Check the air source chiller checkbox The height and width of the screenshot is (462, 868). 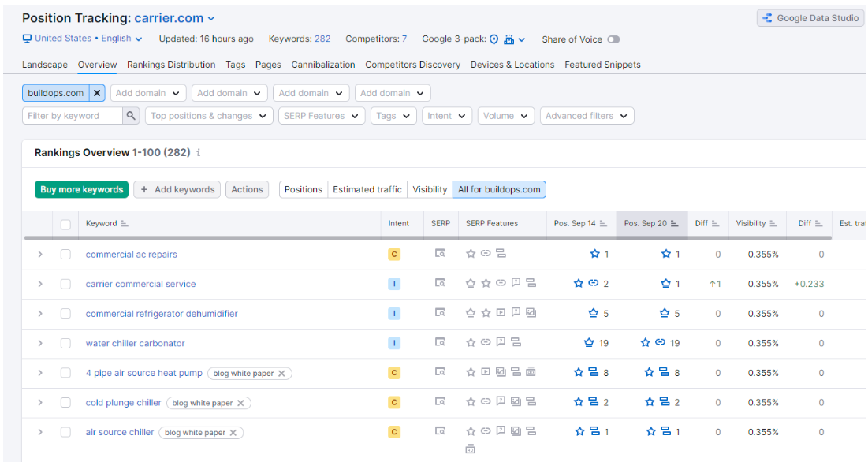(x=66, y=432)
